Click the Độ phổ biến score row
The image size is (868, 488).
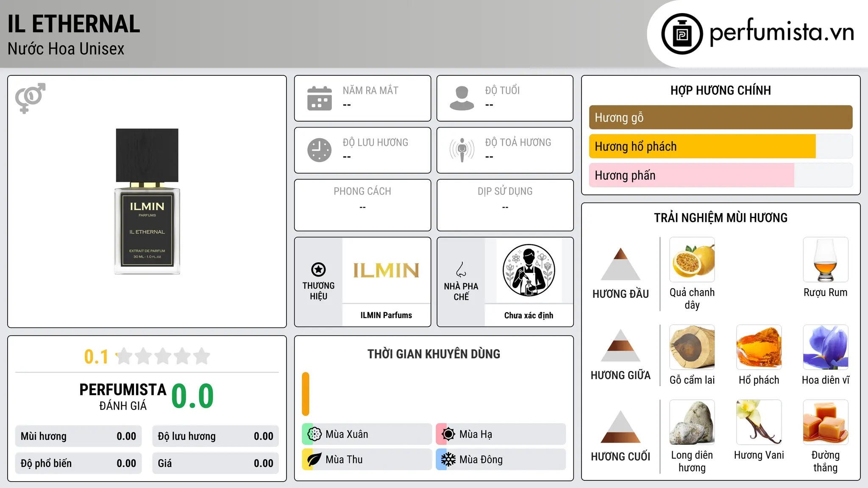pyautogui.click(x=78, y=463)
